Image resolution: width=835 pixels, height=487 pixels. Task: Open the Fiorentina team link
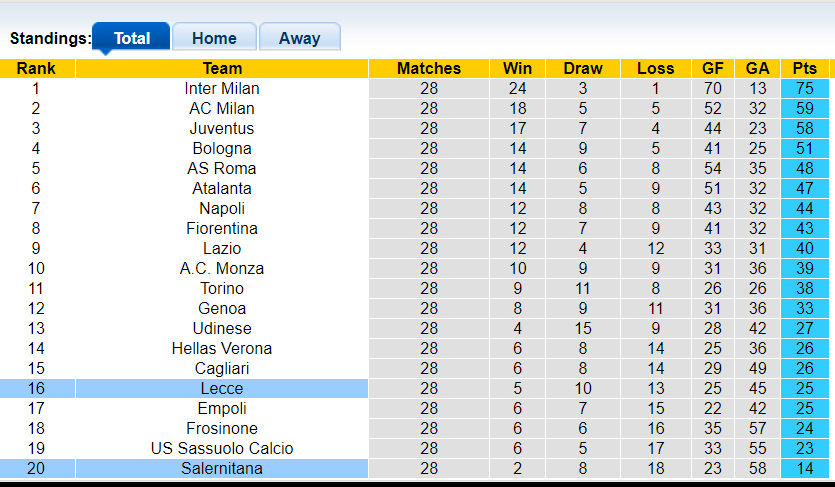(x=222, y=228)
